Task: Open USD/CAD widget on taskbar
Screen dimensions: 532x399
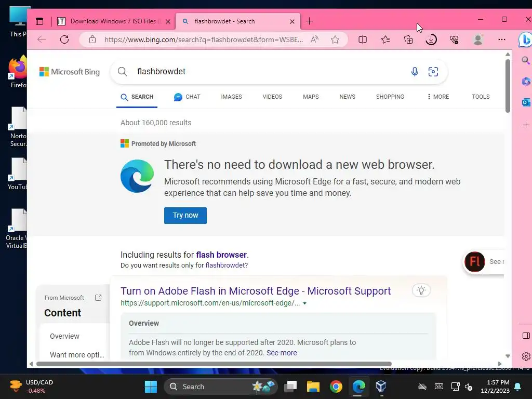Action: (31, 387)
